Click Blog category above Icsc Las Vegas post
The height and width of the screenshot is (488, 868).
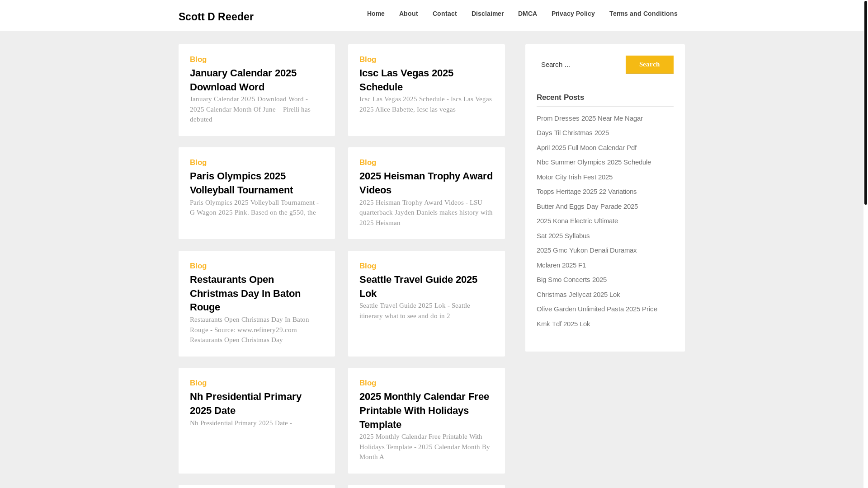(368, 60)
